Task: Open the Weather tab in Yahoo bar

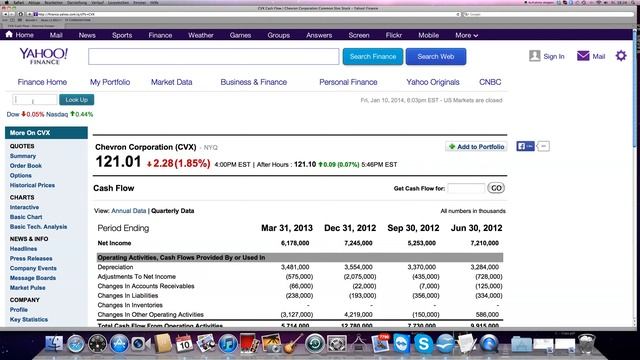Action: click(x=200, y=35)
